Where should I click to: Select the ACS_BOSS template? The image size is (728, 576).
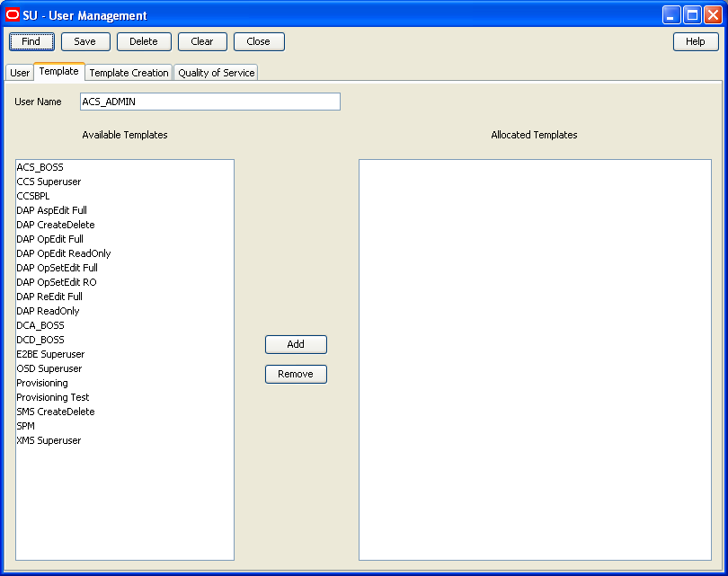pos(40,167)
